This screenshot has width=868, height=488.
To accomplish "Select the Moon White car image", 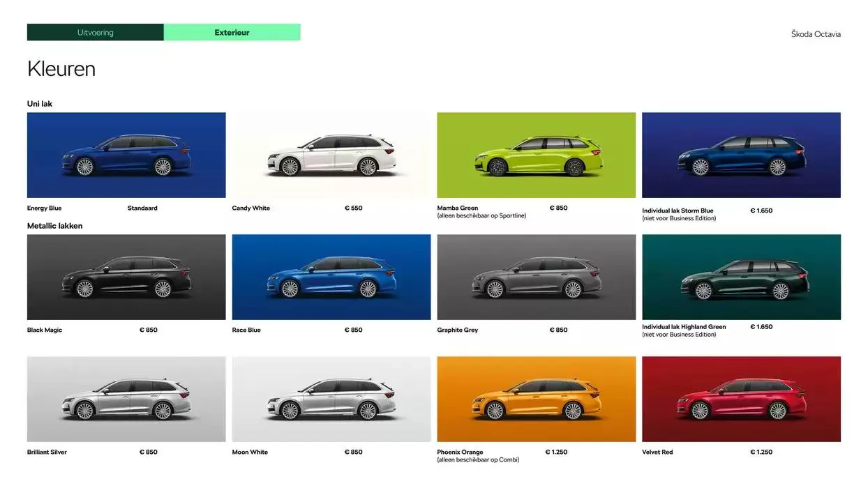I will 331,399.
